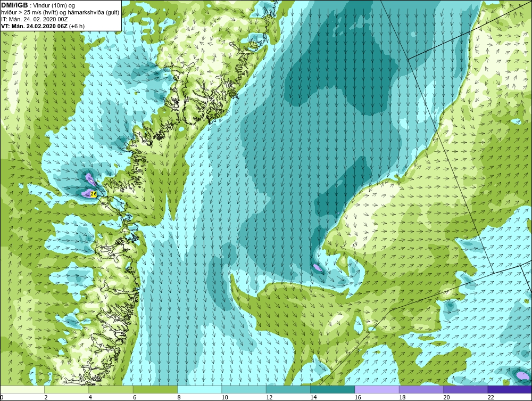The width and height of the screenshot is (532, 401).
Task: Click the 'DMI/IGB' title text
Action: [x=14, y=5]
